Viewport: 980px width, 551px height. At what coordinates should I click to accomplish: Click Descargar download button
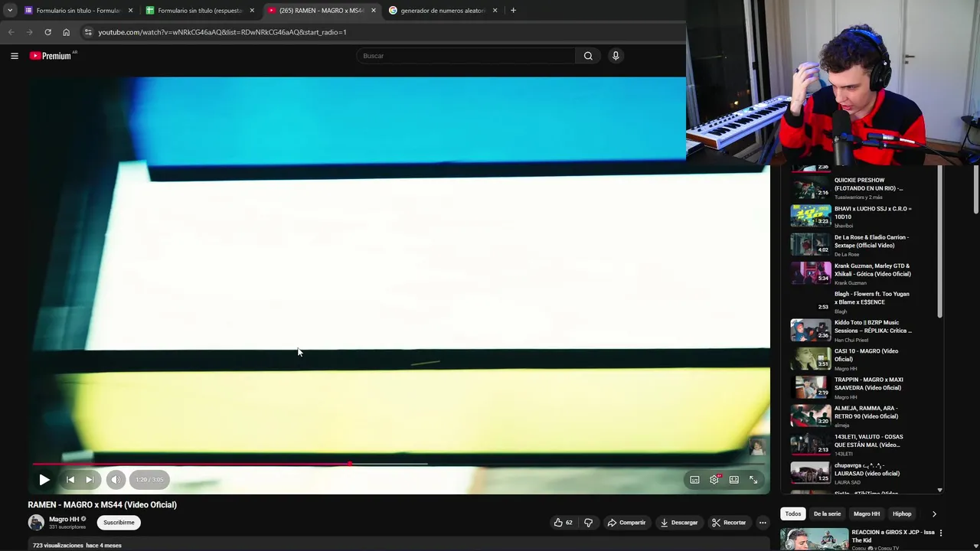click(x=679, y=523)
